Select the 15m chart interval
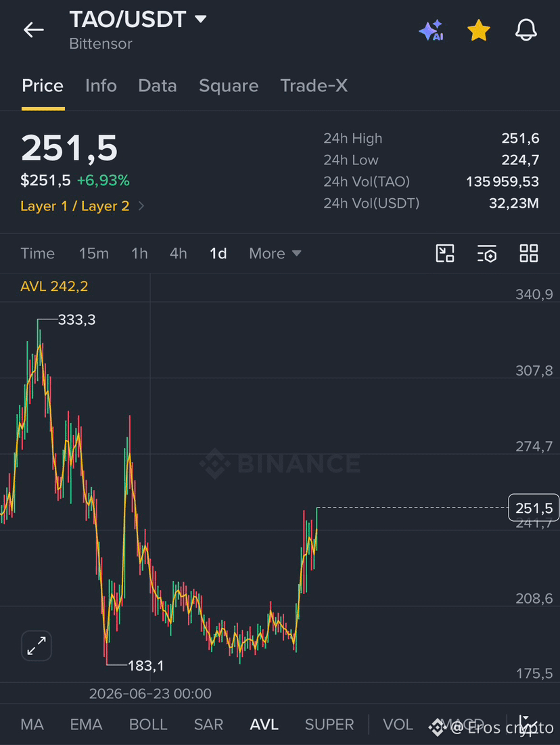 (x=93, y=253)
